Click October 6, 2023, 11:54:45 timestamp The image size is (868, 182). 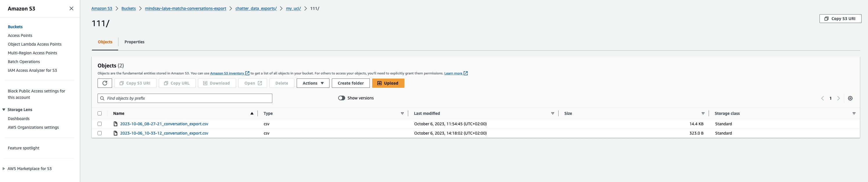point(451,124)
